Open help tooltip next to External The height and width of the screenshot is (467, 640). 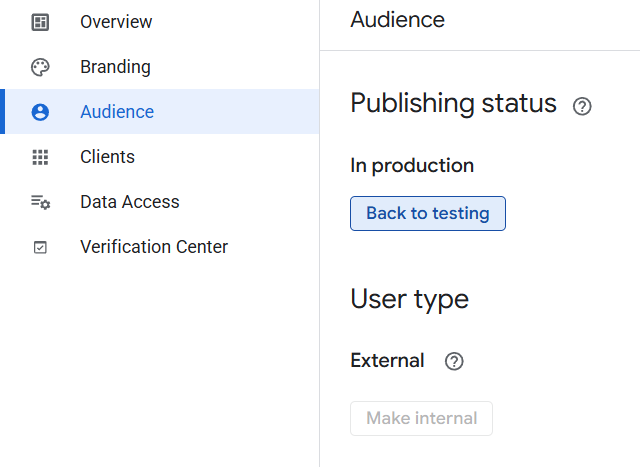pyautogui.click(x=454, y=361)
